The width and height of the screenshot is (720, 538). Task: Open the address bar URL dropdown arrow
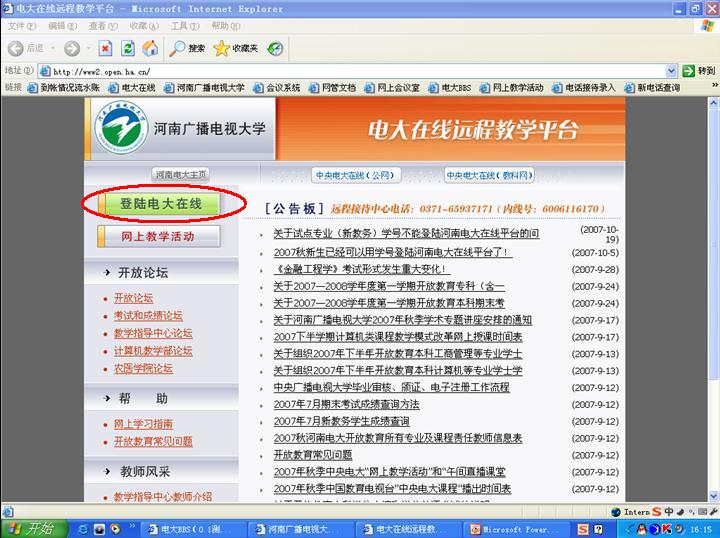[671, 71]
